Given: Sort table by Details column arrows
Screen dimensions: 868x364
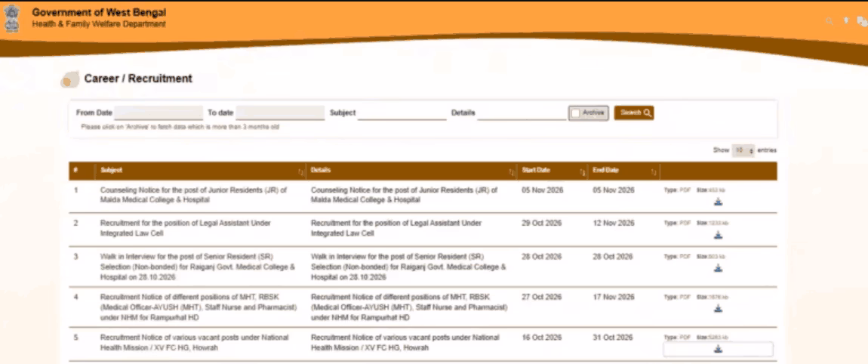Looking at the screenshot, I should point(512,171).
